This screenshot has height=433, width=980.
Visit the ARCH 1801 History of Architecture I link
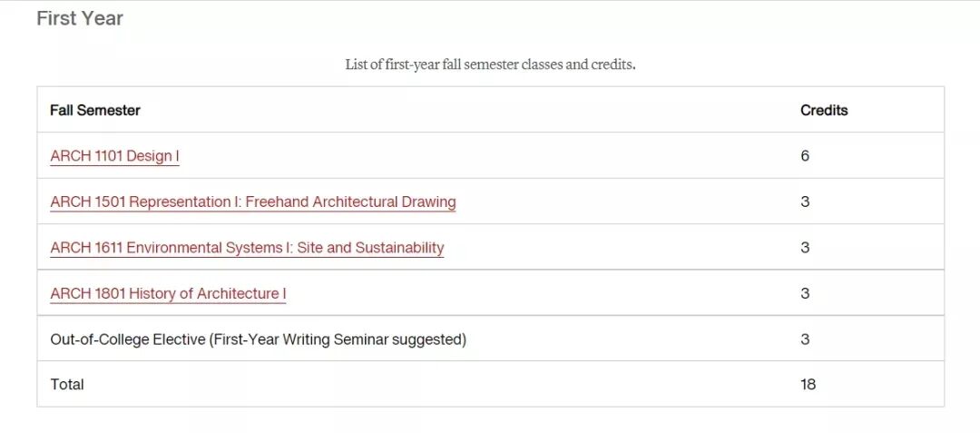click(x=168, y=293)
